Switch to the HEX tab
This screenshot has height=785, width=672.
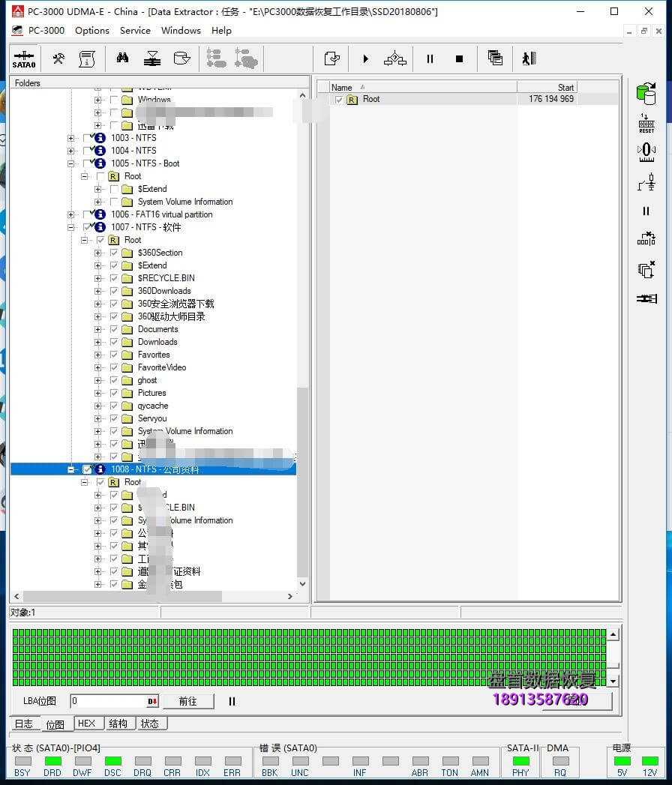86,724
